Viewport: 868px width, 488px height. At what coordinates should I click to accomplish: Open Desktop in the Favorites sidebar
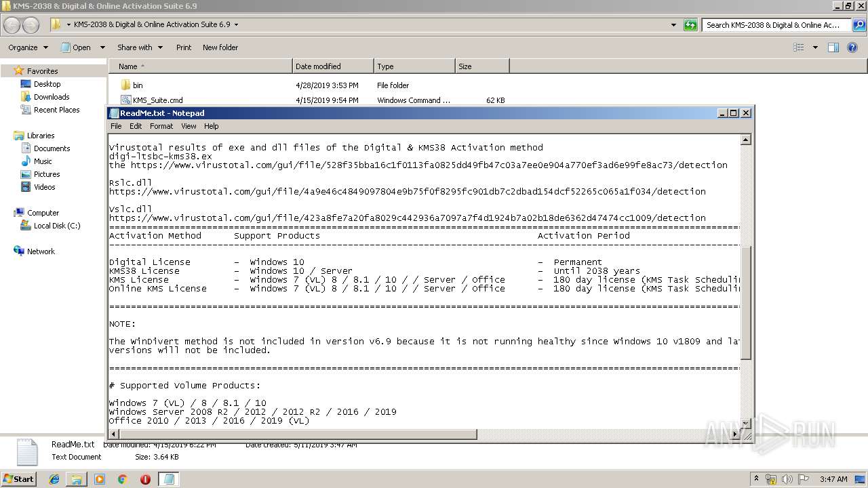[x=47, y=84]
